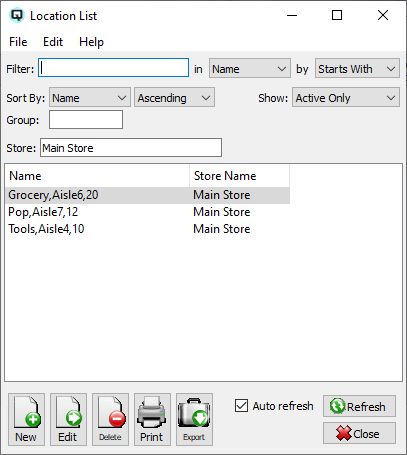
Task: Click into the Filter text field
Action: tap(113, 68)
